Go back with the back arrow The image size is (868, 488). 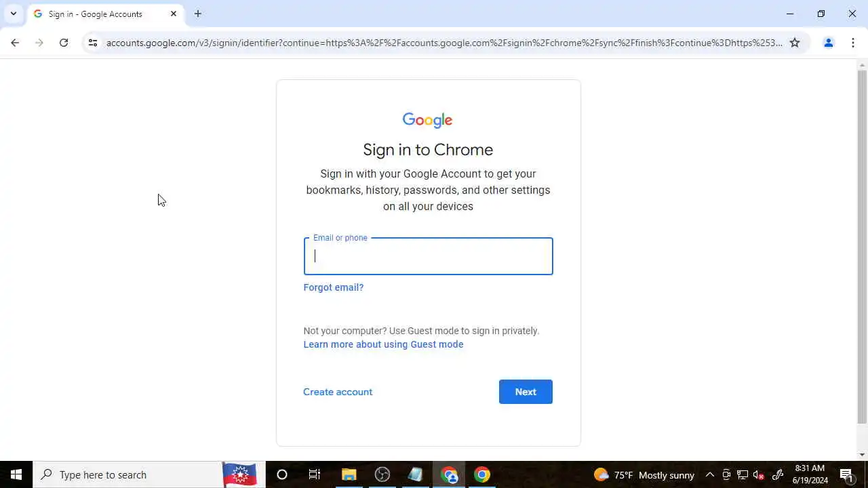pyautogui.click(x=15, y=43)
